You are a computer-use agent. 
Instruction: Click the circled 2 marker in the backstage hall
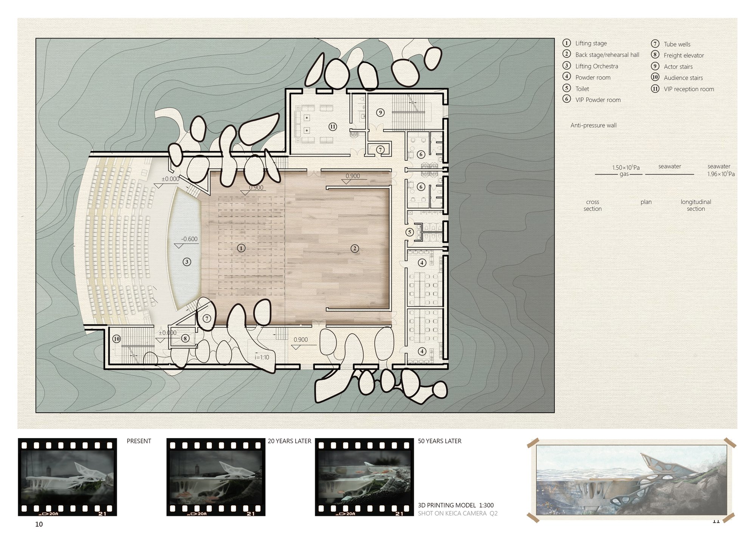coord(355,248)
